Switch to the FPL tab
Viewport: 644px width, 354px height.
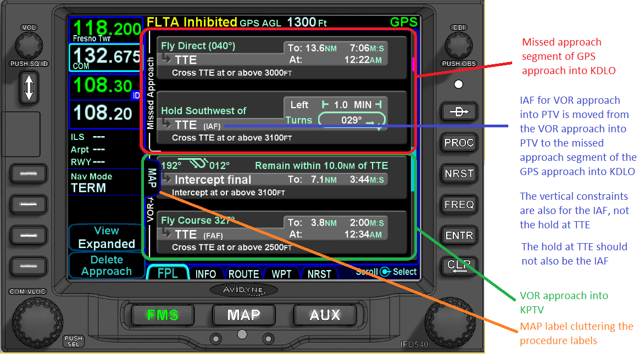[168, 273]
